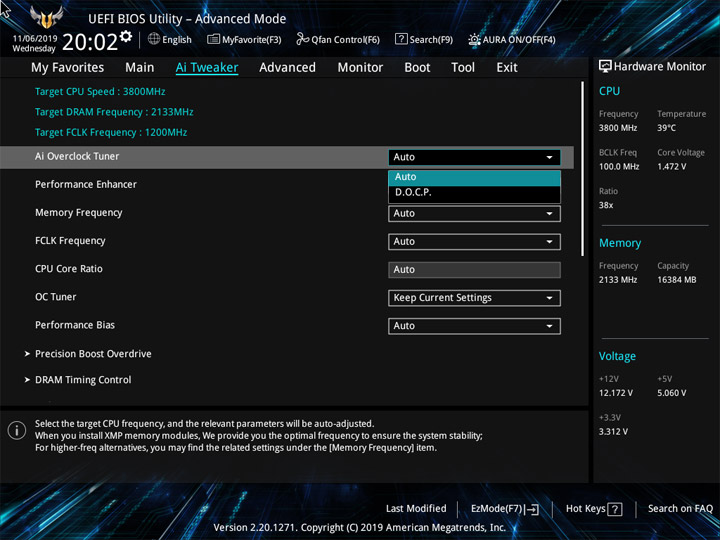
Task: Click the BCLK Freq 100.0 MHz value
Action: 619,167
